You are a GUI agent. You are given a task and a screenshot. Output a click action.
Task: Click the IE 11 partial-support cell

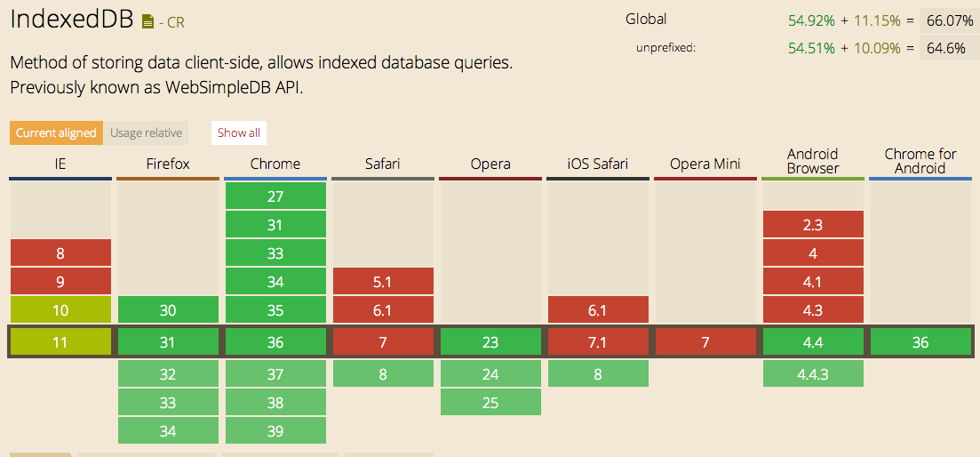[x=60, y=342]
